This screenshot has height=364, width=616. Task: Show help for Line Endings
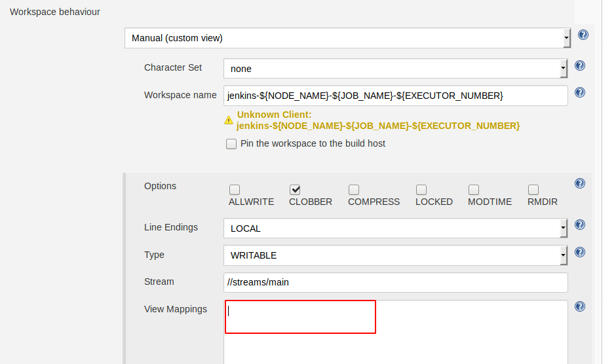pos(579,225)
